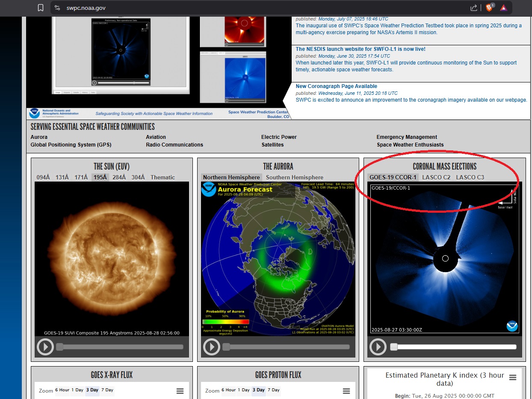Click the Coronal Mass Ejections timeline slider
This screenshot has width=532, height=399.
453,347
